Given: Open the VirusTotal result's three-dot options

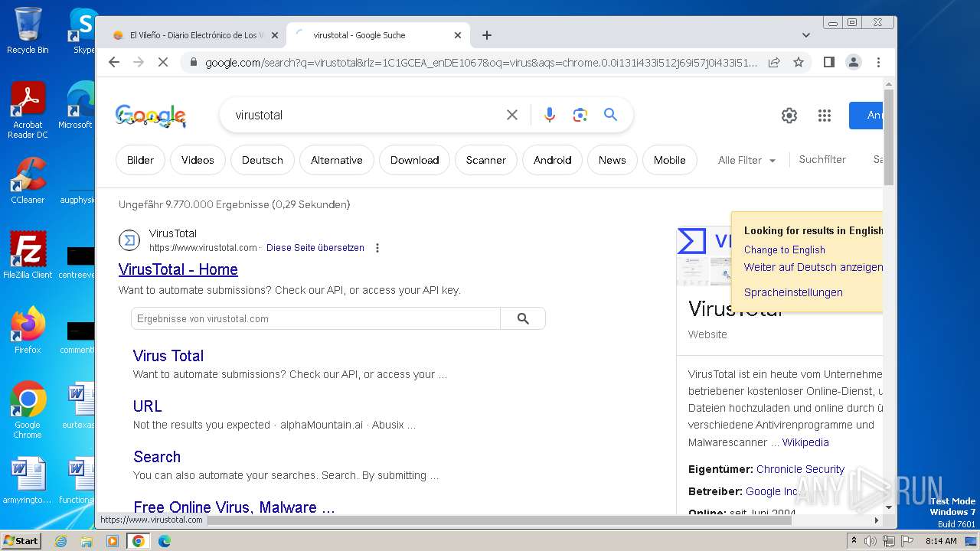Looking at the screenshot, I should [x=377, y=248].
